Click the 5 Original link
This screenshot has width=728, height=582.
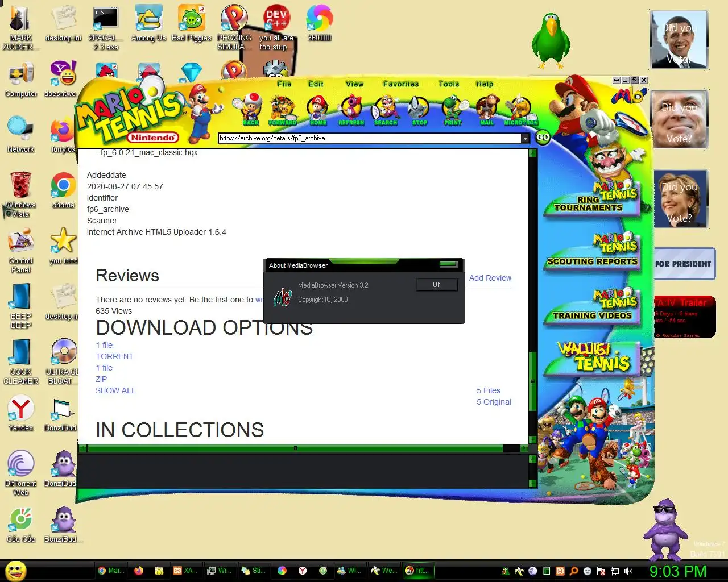(494, 402)
